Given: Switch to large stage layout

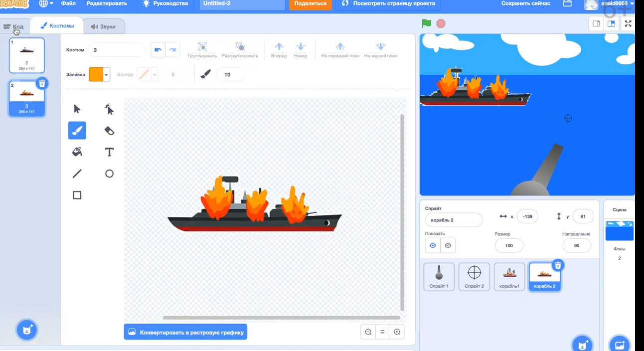Looking at the screenshot, I should coord(611,23).
